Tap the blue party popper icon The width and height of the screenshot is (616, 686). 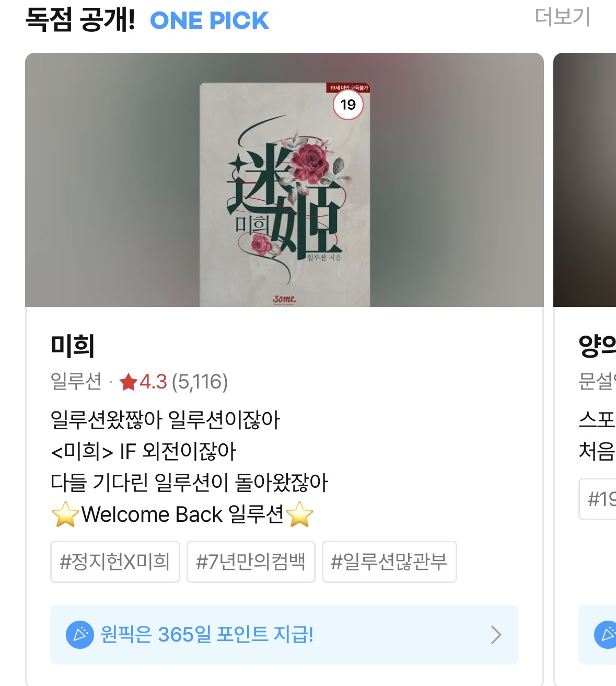(80, 635)
